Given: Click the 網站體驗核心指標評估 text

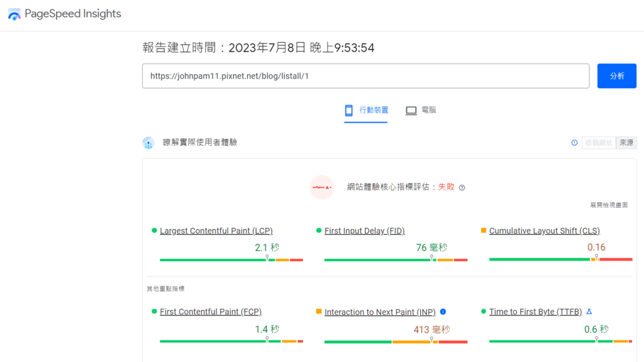Looking at the screenshot, I should coord(388,187).
